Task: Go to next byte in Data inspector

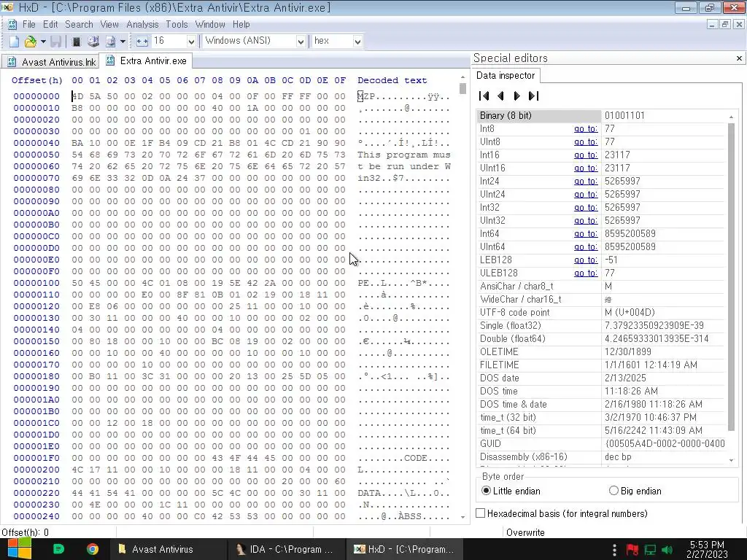Action: (x=517, y=96)
